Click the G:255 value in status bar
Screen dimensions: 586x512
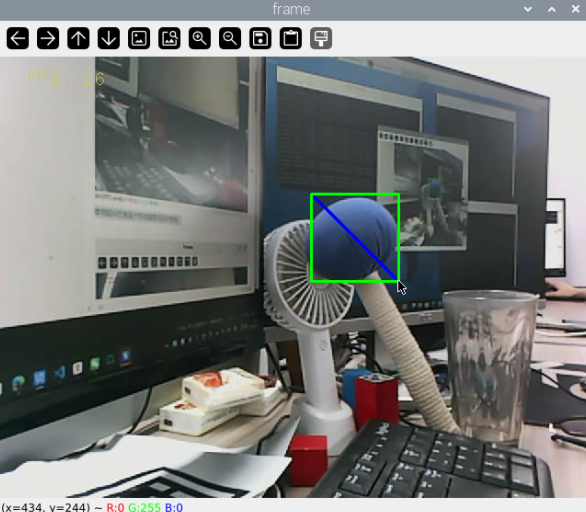click(144, 507)
